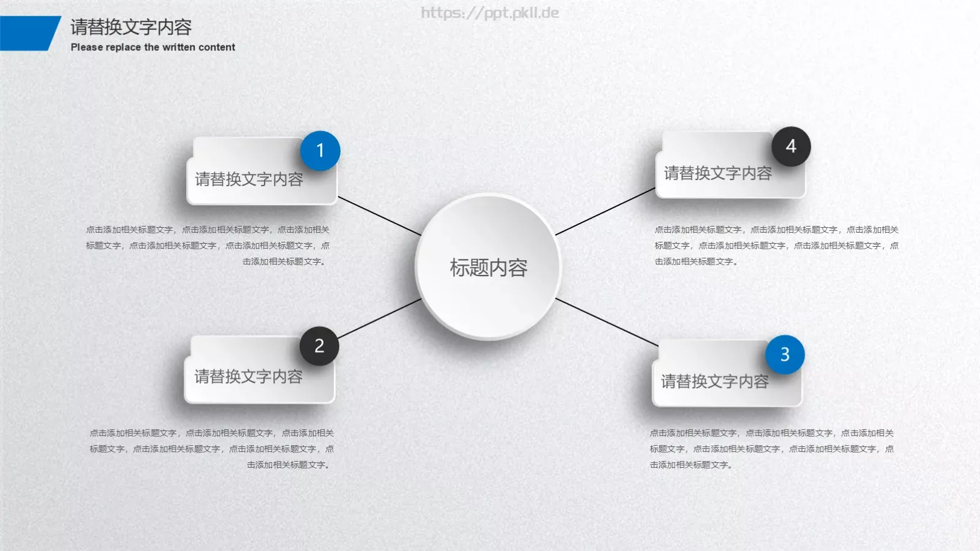Click the blue circle numbered 3

click(785, 354)
